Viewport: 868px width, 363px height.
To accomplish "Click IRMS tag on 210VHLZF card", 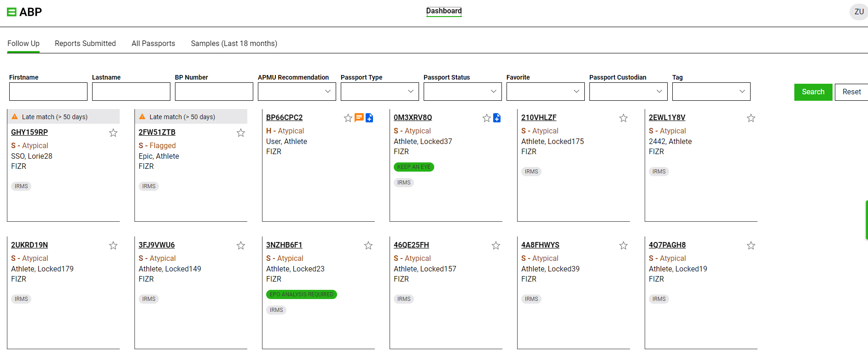I will (531, 172).
